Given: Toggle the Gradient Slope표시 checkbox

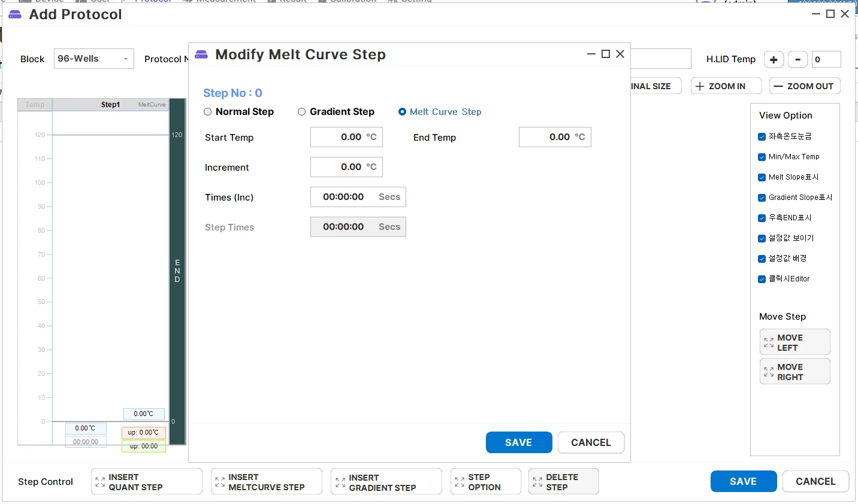Looking at the screenshot, I should coord(762,198).
